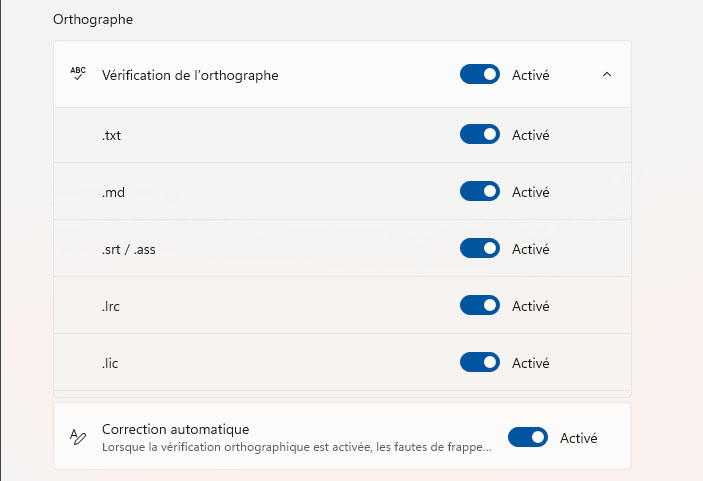The width and height of the screenshot is (703, 481).
Task: Disable the .lic file type toggle
Action: point(480,362)
